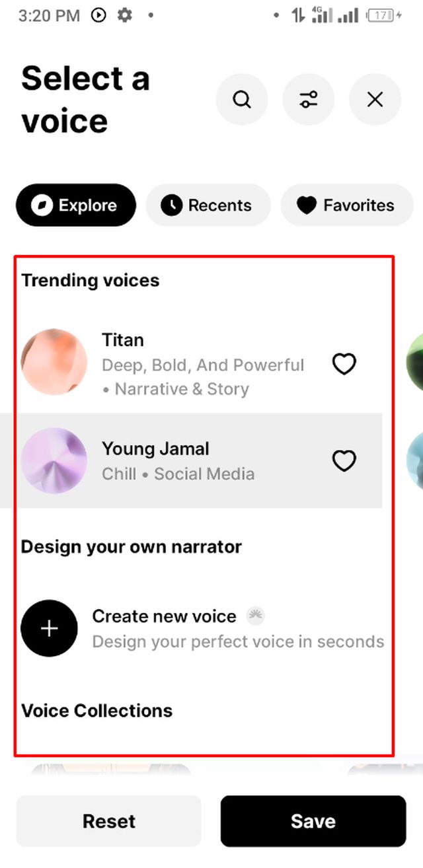Open the voice search icon
The image size is (423, 868).
(x=242, y=100)
